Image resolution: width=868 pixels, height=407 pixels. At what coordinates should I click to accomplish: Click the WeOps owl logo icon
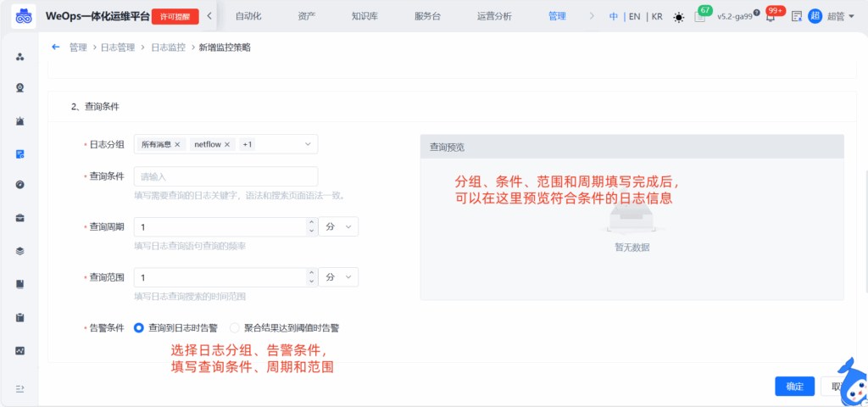pos(23,16)
